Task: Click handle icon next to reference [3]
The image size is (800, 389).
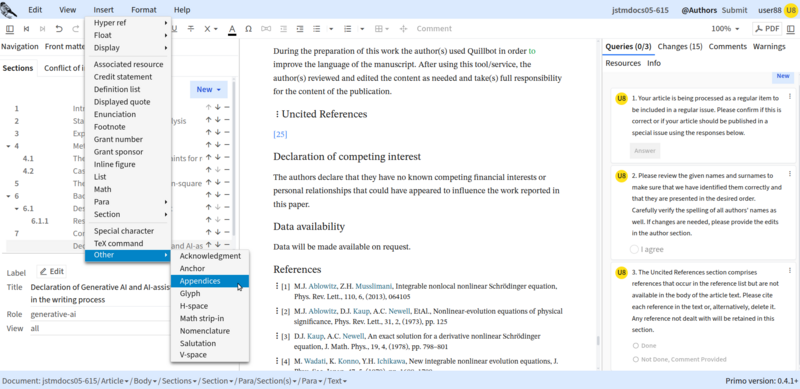Action: click(277, 336)
